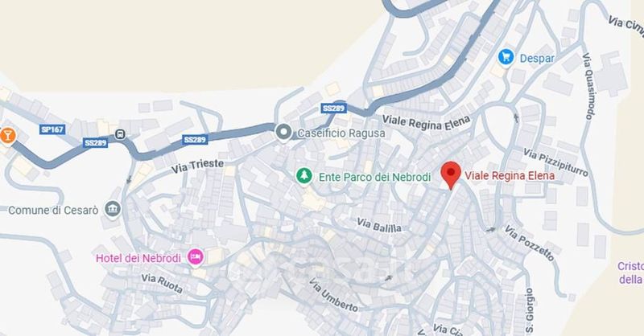Click the red Viale Regina Elena location pin

451,175
